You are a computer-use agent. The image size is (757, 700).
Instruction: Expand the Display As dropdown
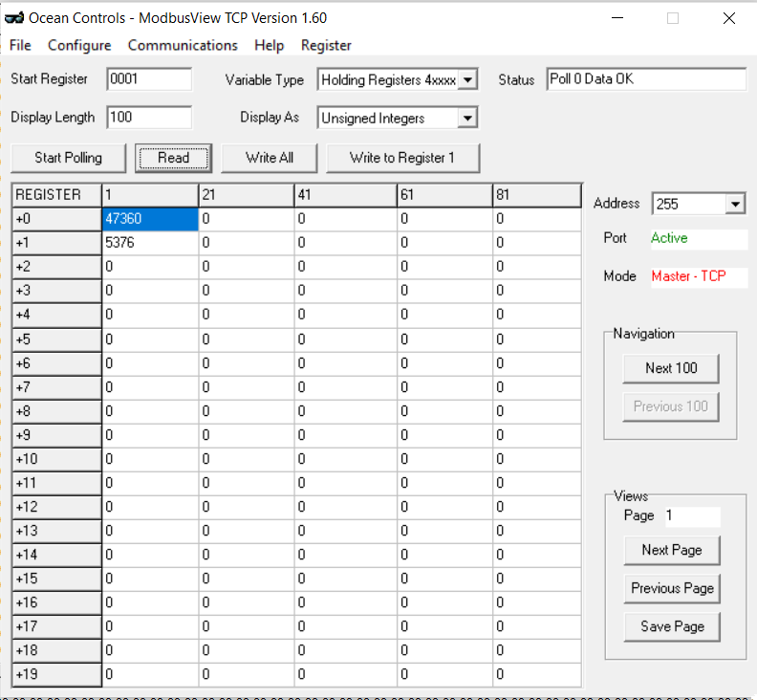[467, 118]
